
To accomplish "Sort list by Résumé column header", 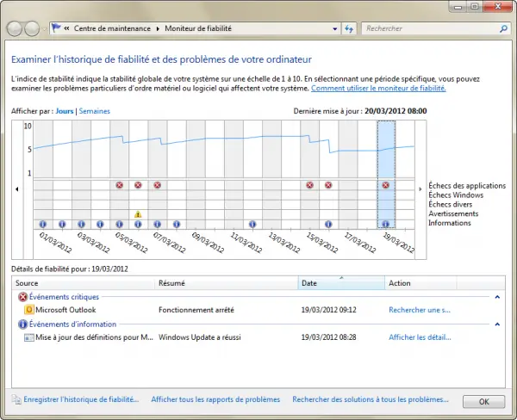I will click(x=226, y=283).
